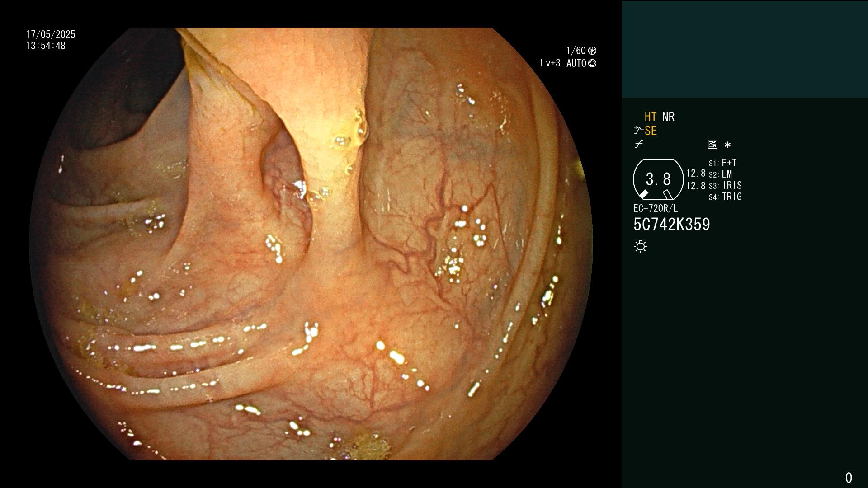Image resolution: width=868 pixels, height=488 pixels.
Task: Select the SE indicator
Action: pos(651,131)
